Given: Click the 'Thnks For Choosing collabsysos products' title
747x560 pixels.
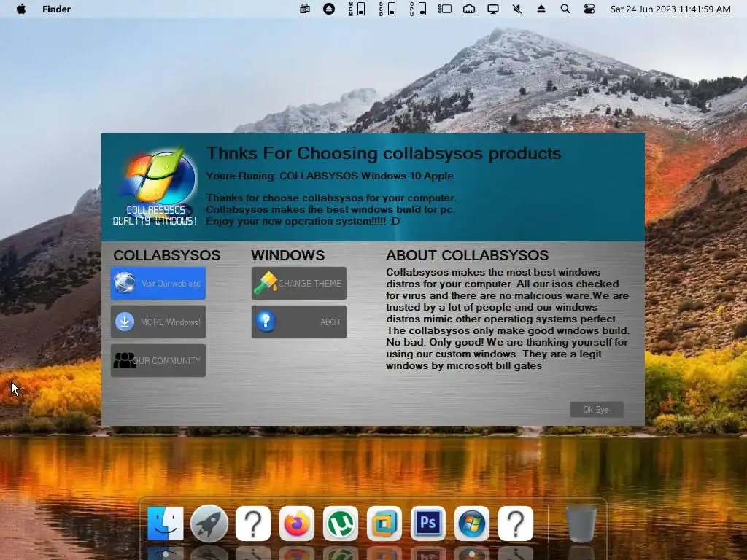Looking at the screenshot, I should click(384, 153).
